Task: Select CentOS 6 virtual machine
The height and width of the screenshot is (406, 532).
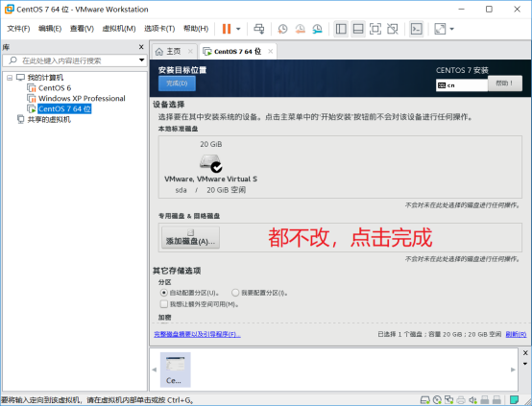Action: coord(55,88)
